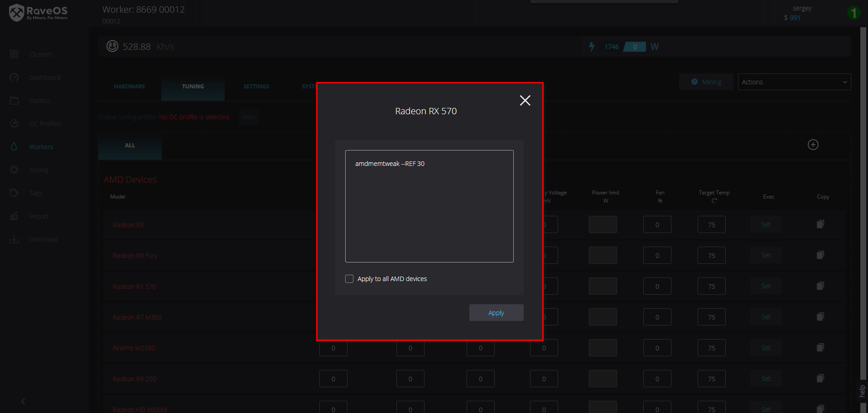Image resolution: width=868 pixels, height=413 pixels.
Task: Open the help side tab
Action: 863,391
